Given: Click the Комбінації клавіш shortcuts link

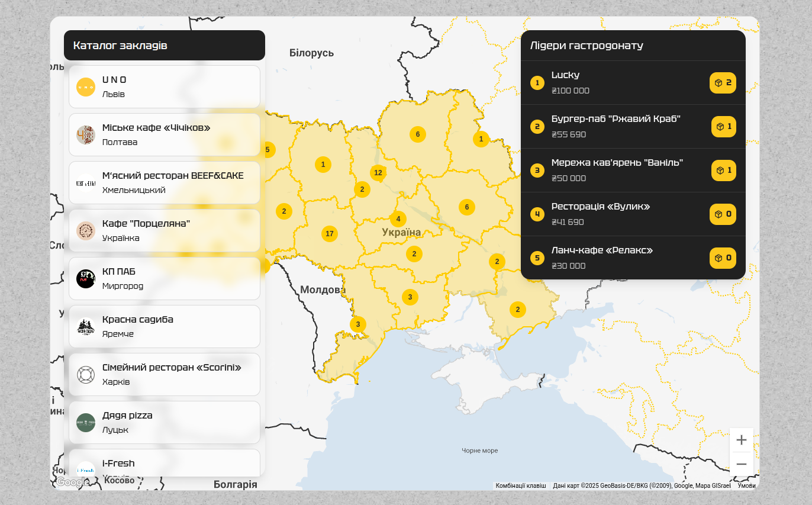Looking at the screenshot, I should (x=521, y=485).
